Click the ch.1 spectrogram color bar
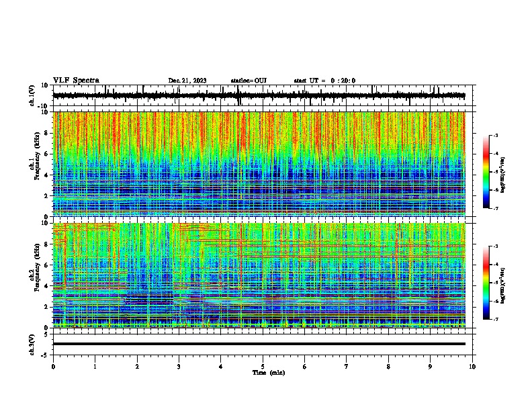The image size is (532, 411). click(x=486, y=172)
